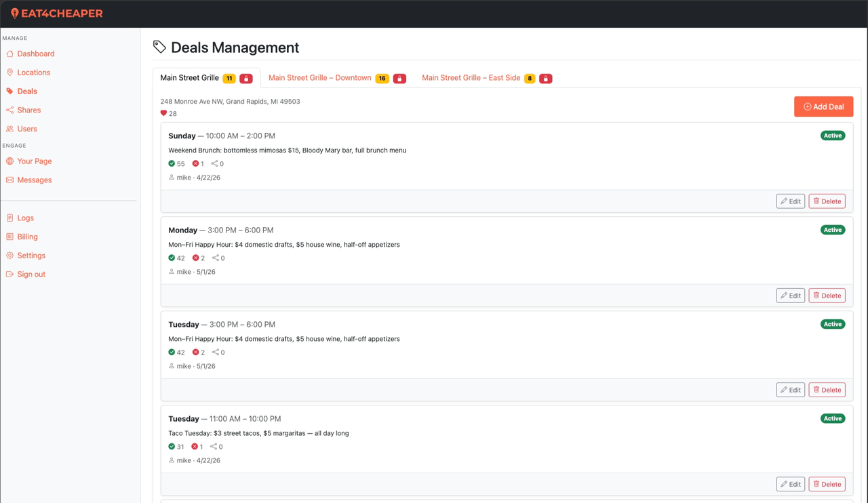The image size is (868, 503).
Task: Click Sign out link
Action: [31, 275]
